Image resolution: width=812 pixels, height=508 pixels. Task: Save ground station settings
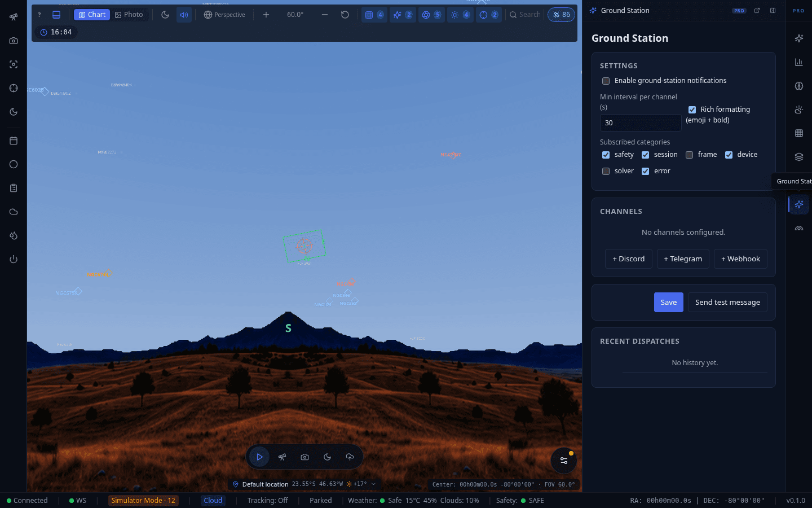point(669,302)
